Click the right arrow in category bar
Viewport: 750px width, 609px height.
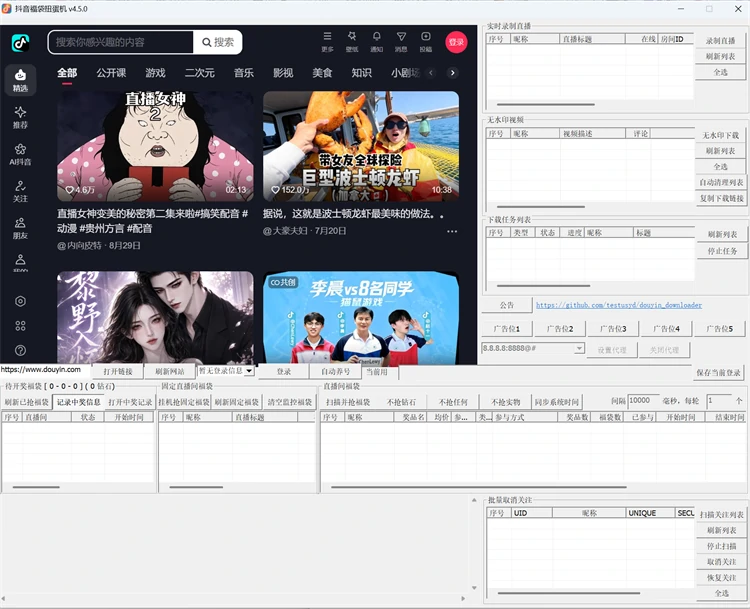(452, 73)
